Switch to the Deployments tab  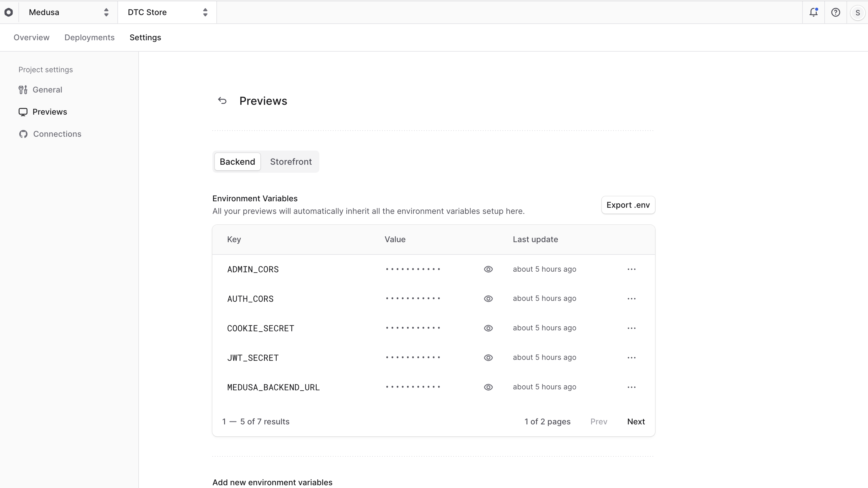pos(90,37)
